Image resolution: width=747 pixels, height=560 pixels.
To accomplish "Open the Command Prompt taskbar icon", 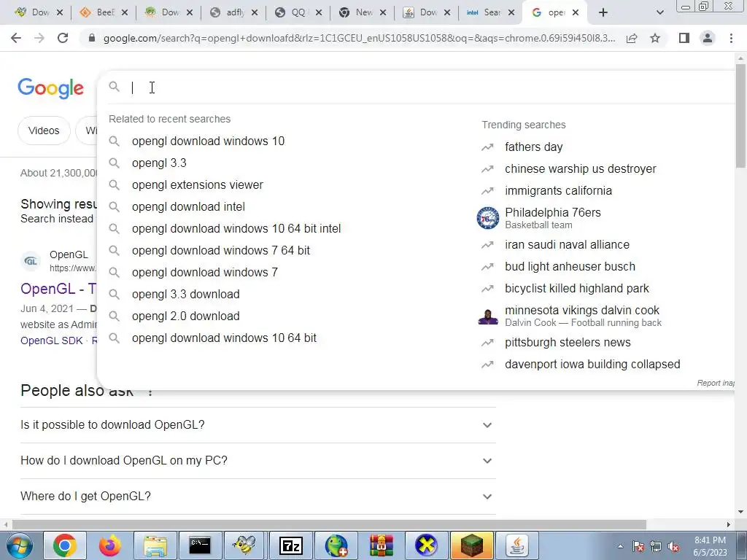I will [200, 545].
